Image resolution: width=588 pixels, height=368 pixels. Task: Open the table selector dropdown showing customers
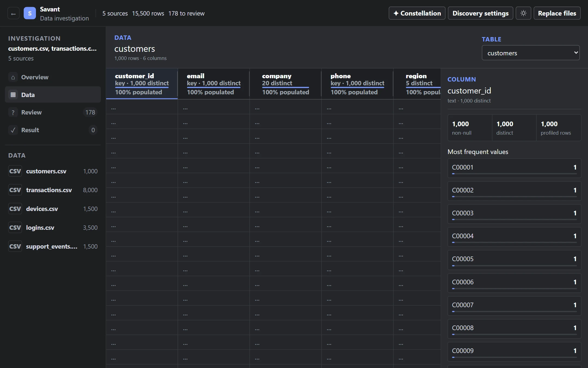531,53
